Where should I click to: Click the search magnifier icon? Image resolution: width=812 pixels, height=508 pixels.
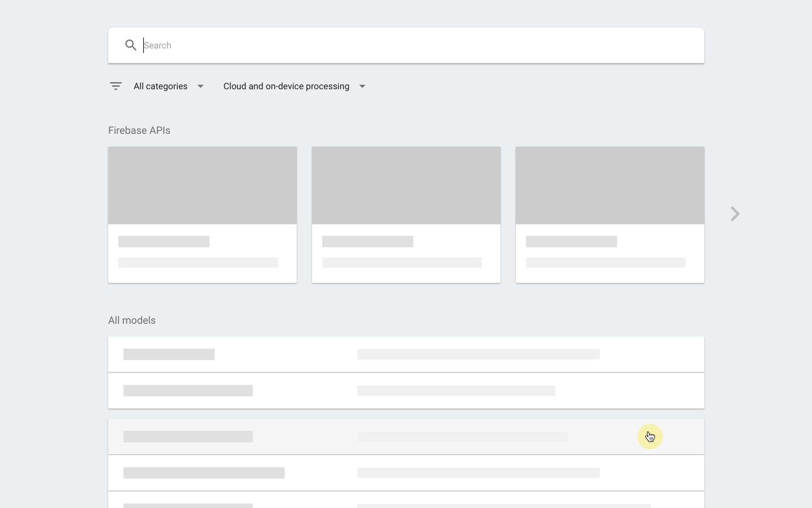click(131, 45)
